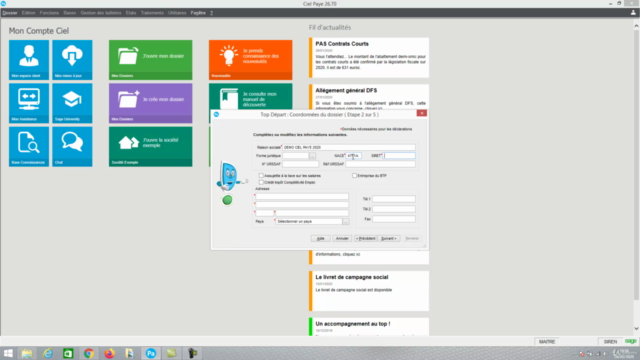Open the Mes mises à jour tile
This screenshot has height=360, width=640.
coord(72,60)
